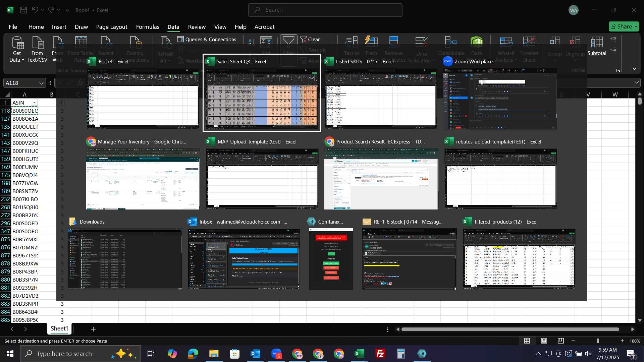Click the Windows Start button
The height and width of the screenshot is (362, 644).
pyautogui.click(x=10, y=354)
